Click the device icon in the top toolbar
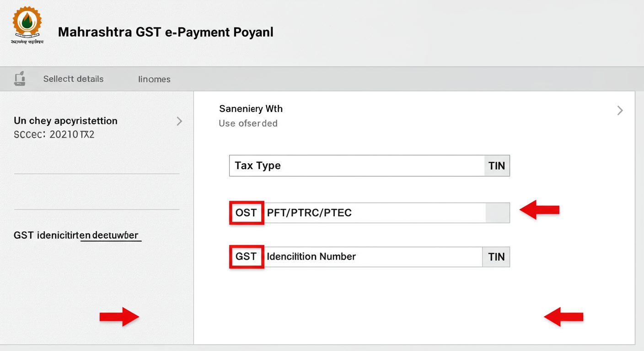Image resolution: width=644 pixels, height=351 pixels. point(20,78)
